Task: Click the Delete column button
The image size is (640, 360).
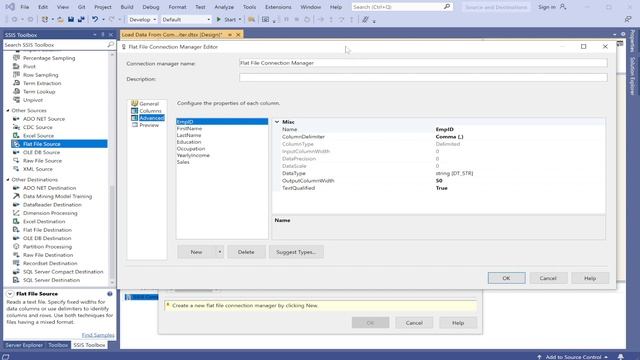Action: pos(246,252)
